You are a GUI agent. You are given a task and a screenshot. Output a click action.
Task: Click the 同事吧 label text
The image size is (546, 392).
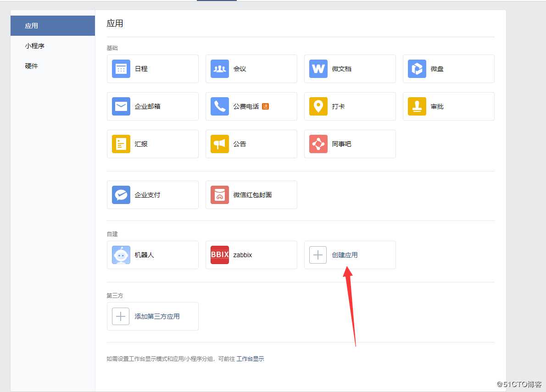click(x=341, y=144)
